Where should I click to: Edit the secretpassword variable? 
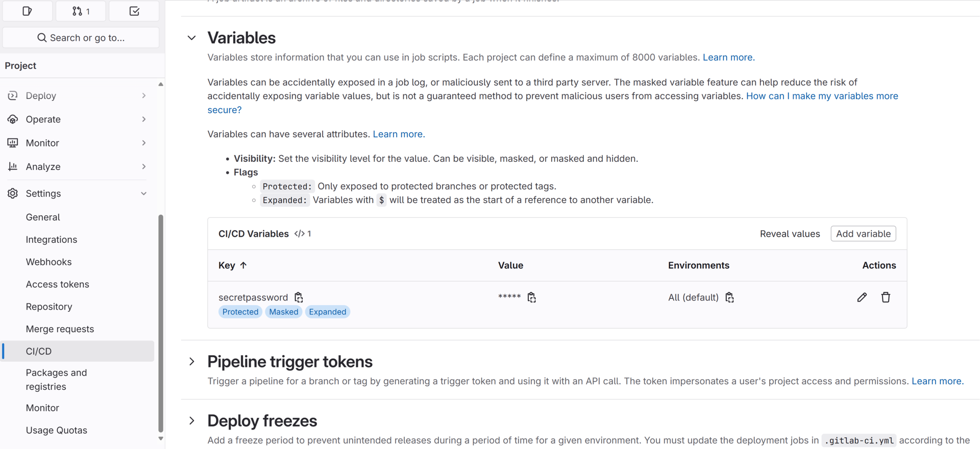point(862,297)
